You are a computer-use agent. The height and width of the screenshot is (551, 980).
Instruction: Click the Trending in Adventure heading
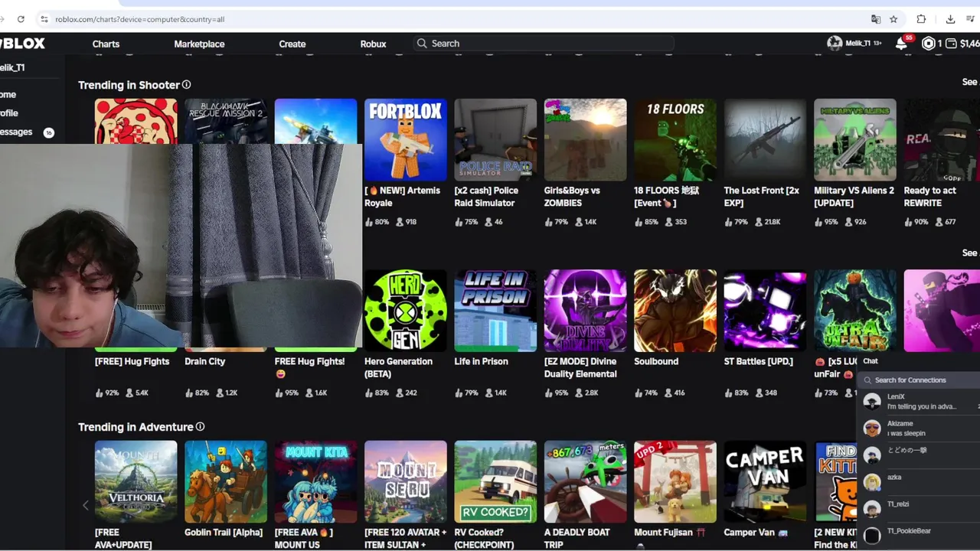(136, 427)
